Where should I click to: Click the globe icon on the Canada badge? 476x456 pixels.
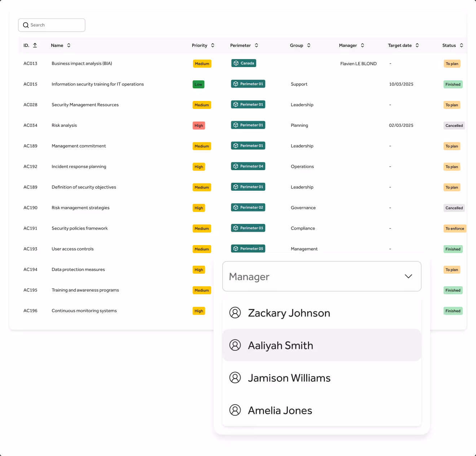pos(236,63)
